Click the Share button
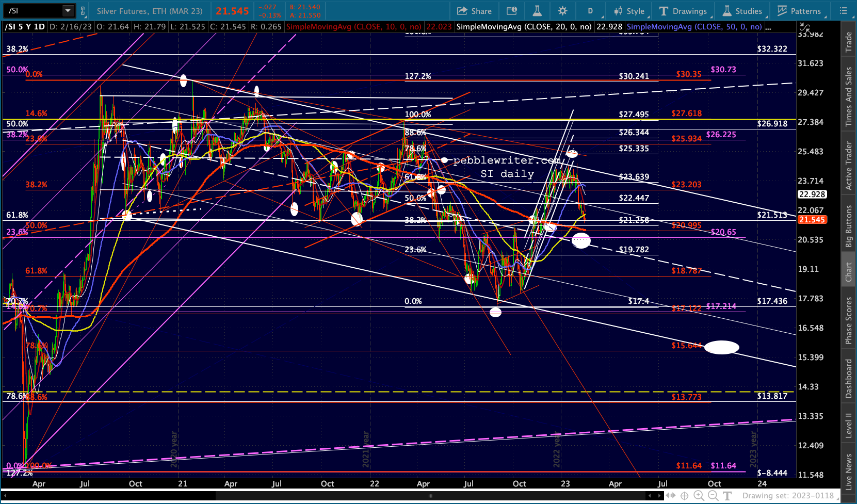This screenshot has height=504, width=857. pos(474,11)
